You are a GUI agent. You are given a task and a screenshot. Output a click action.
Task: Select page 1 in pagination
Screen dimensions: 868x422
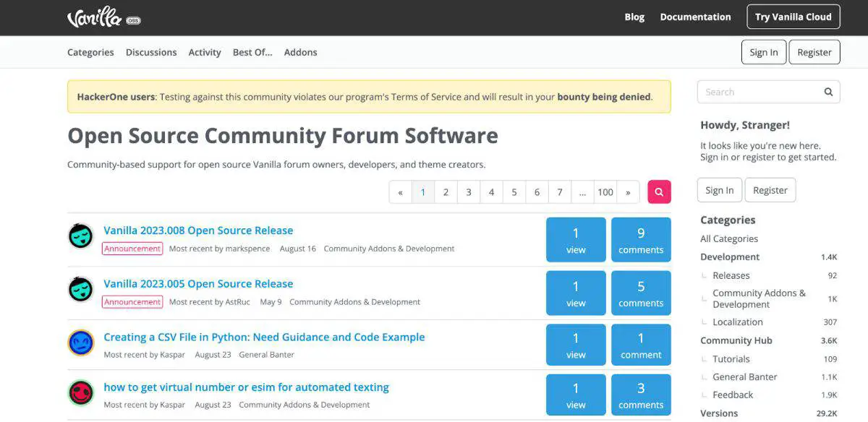tap(423, 192)
